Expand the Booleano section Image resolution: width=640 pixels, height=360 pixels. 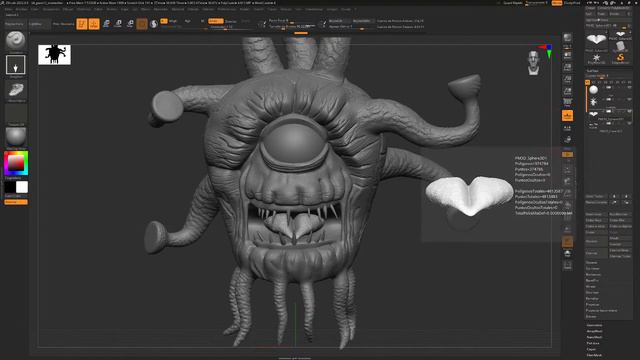tap(593, 274)
